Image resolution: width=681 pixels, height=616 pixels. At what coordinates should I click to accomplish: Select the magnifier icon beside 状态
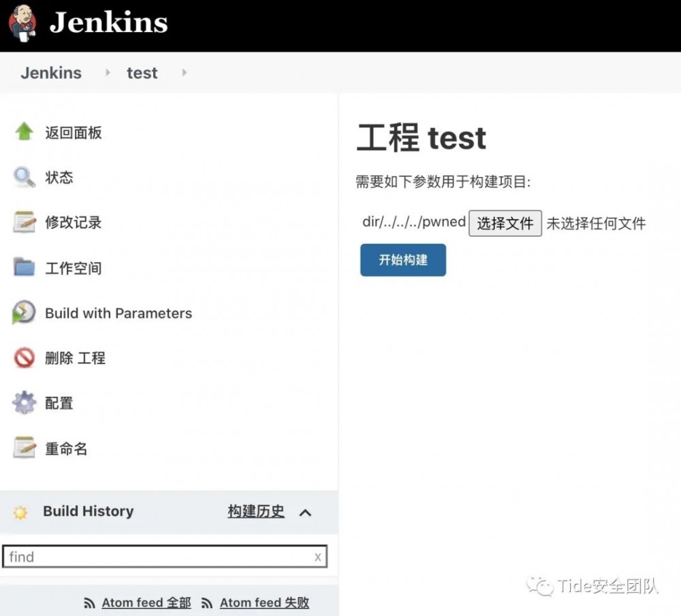(23, 177)
